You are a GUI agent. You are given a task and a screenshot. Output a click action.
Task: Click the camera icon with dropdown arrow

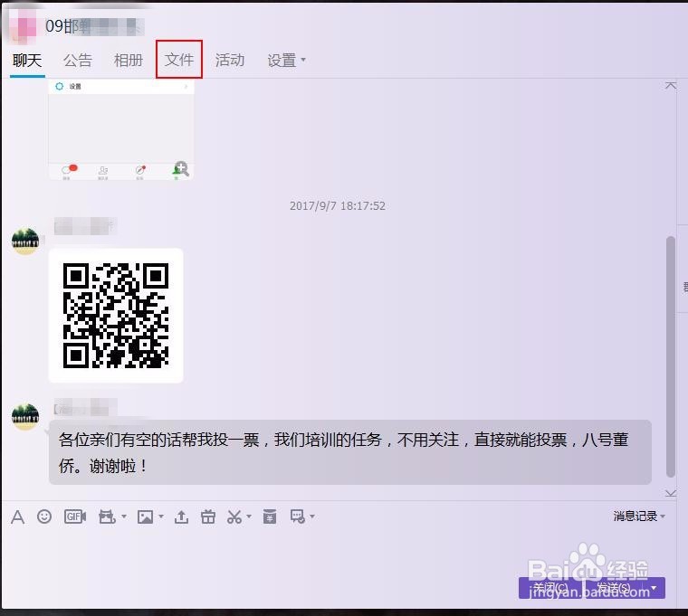[x=107, y=516]
